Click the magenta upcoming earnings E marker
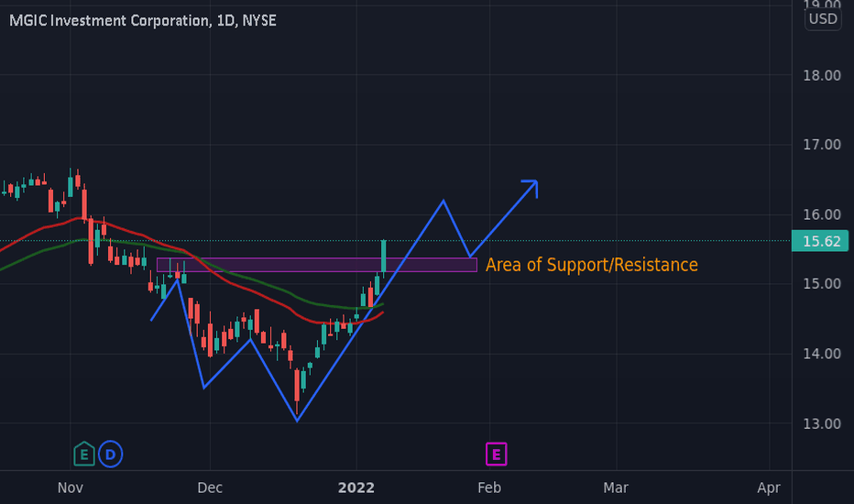Image resolution: width=854 pixels, height=504 pixels. point(496,454)
